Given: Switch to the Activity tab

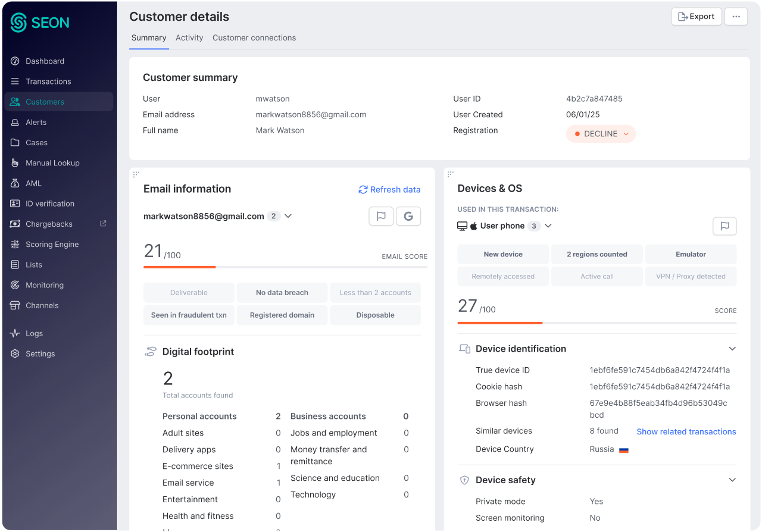Looking at the screenshot, I should coord(189,37).
